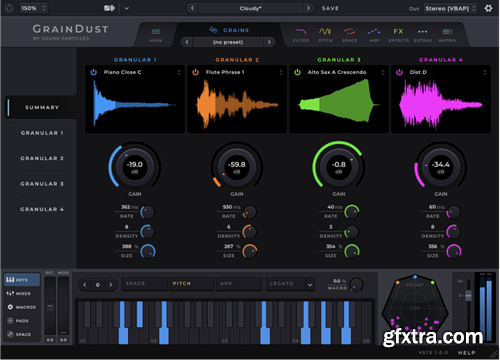Open the Space section in top bar
The height and width of the screenshot is (360, 500).
tap(350, 35)
